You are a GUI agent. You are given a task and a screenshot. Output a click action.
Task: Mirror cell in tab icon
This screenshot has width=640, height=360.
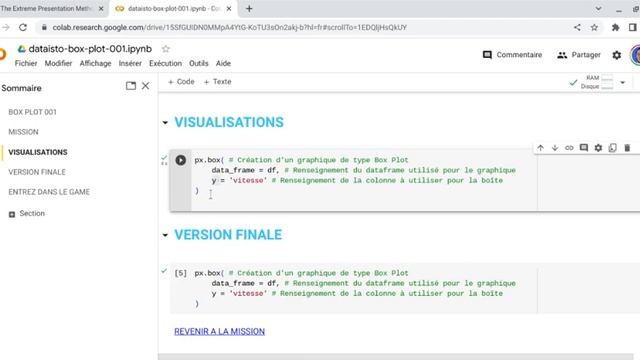coord(612,148)
